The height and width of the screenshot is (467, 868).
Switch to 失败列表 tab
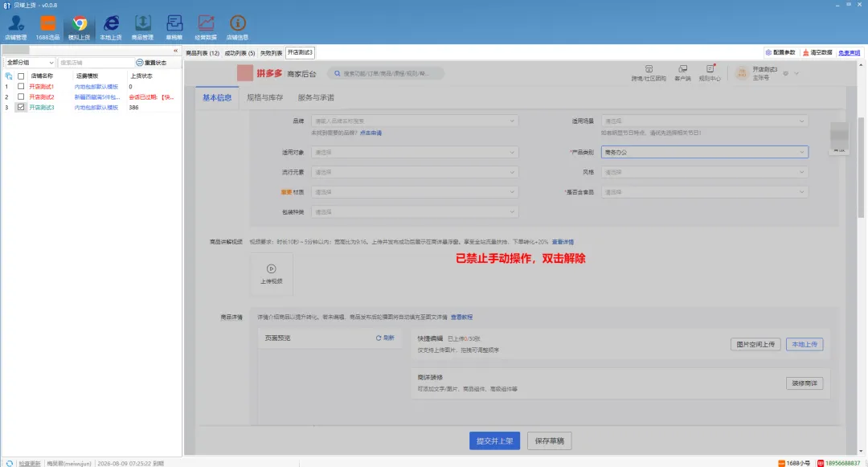272,53
